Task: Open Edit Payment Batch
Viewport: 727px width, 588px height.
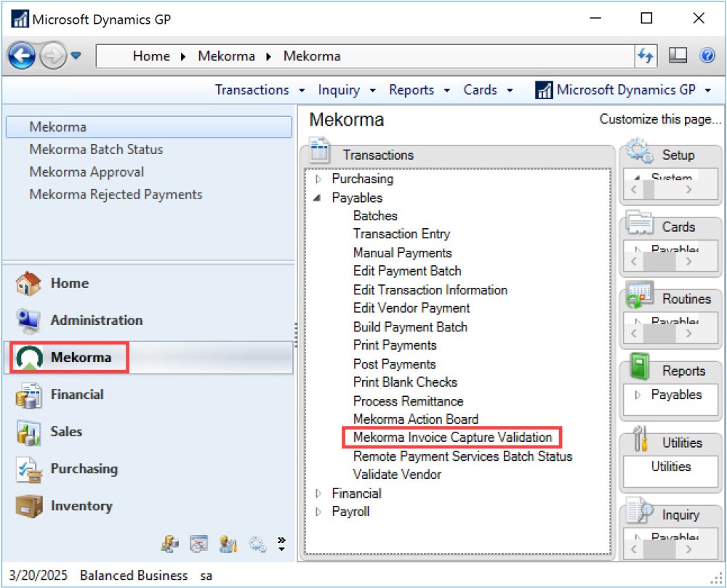Action: click(x=407, y=271)
